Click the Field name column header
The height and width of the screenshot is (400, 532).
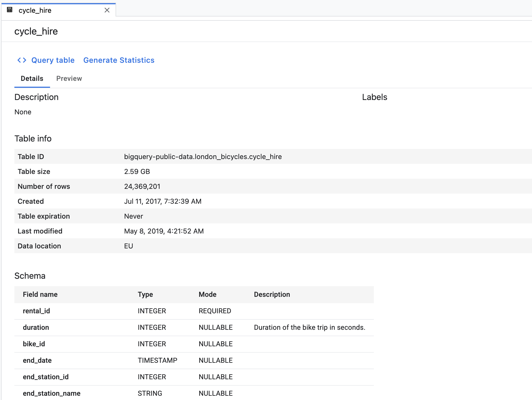pyautogui.click(x=40, y=294)
